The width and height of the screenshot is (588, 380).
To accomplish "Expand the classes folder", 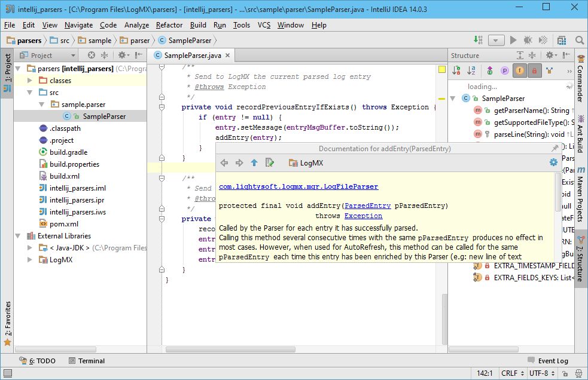I will (x=30, y=80).
